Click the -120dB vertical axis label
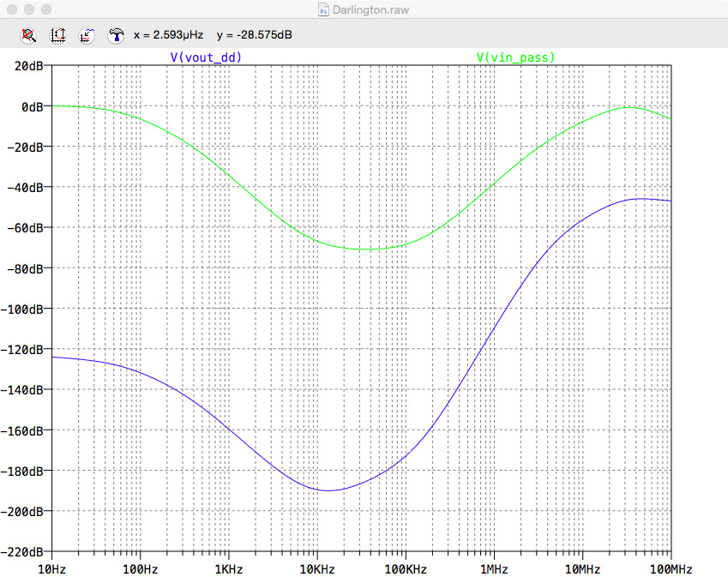The width and height of the screenshot is (728, 577). click(21, 350)
